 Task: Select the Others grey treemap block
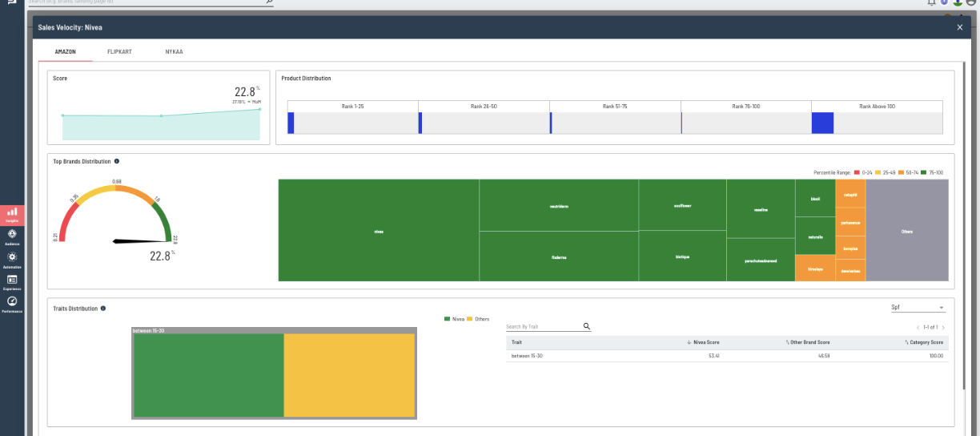coord(906,231)
